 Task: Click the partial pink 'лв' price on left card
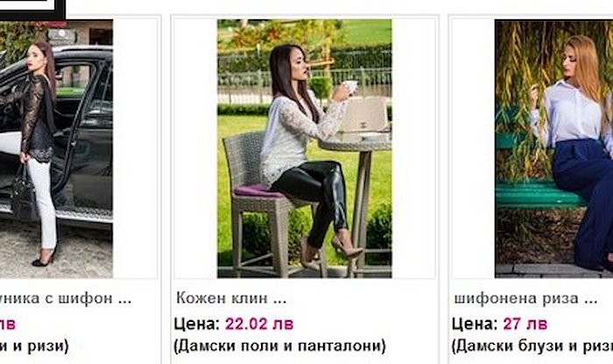coord(8,324)
